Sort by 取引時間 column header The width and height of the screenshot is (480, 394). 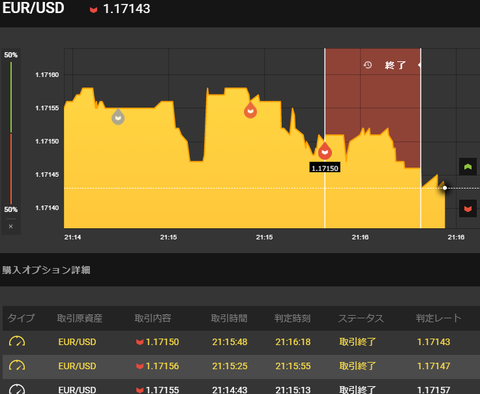(x=229, y=318)
